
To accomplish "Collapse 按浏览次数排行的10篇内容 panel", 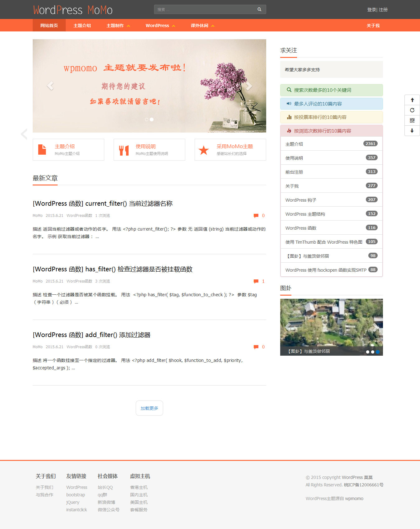I will [332, 131].
